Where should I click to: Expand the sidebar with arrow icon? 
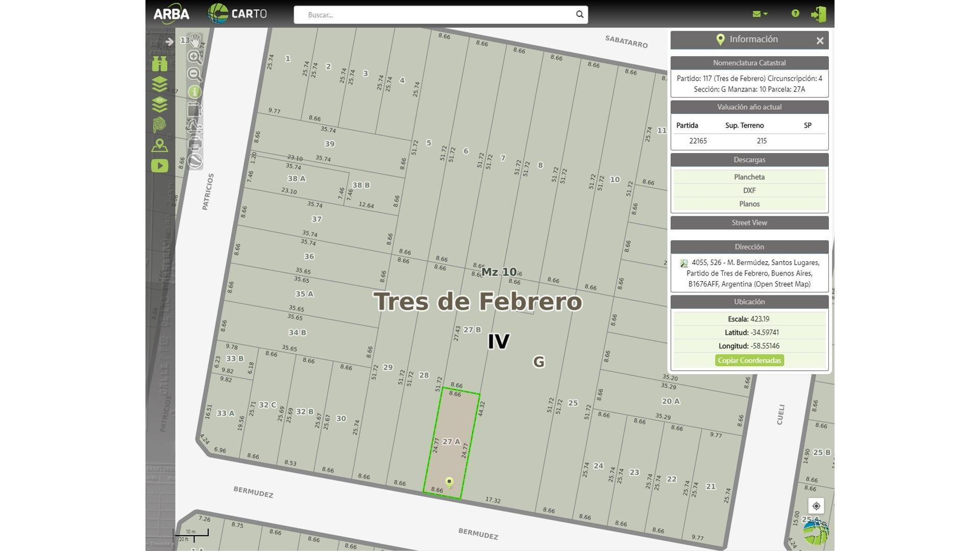click(169, 41)
